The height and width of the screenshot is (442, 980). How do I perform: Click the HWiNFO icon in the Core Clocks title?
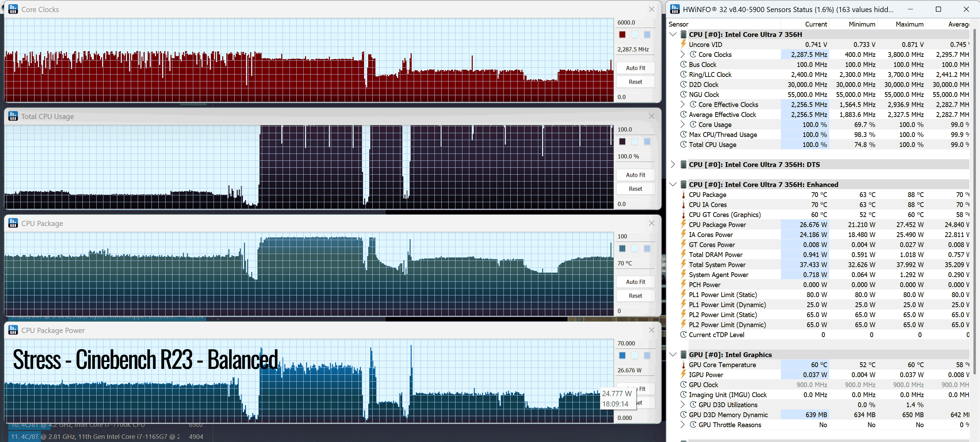pos(13,9)
